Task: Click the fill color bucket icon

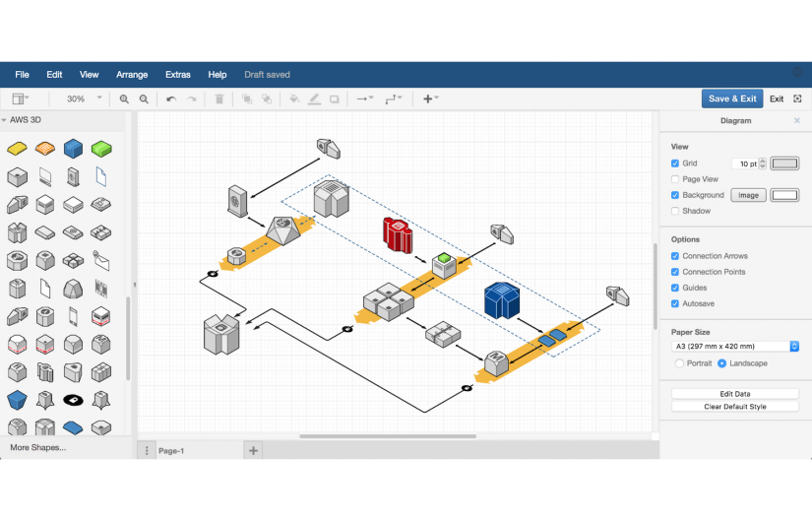Action: click(x=294, y=99)
